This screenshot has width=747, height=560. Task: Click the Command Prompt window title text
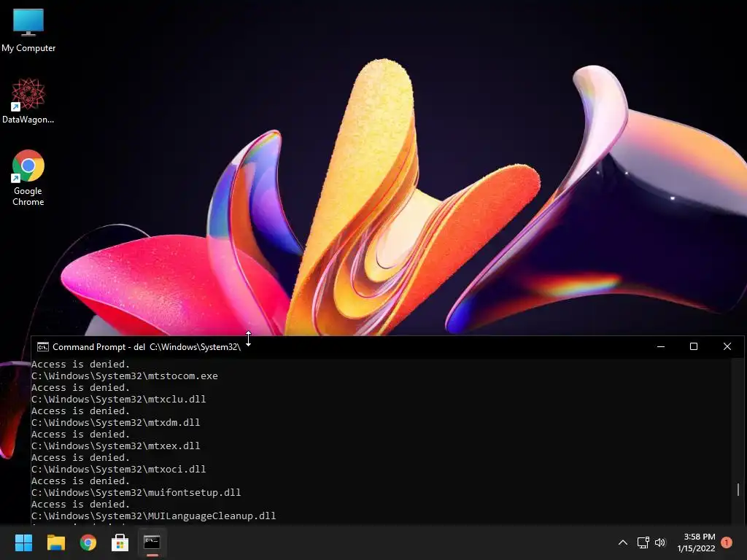click(x=147, y=346)
